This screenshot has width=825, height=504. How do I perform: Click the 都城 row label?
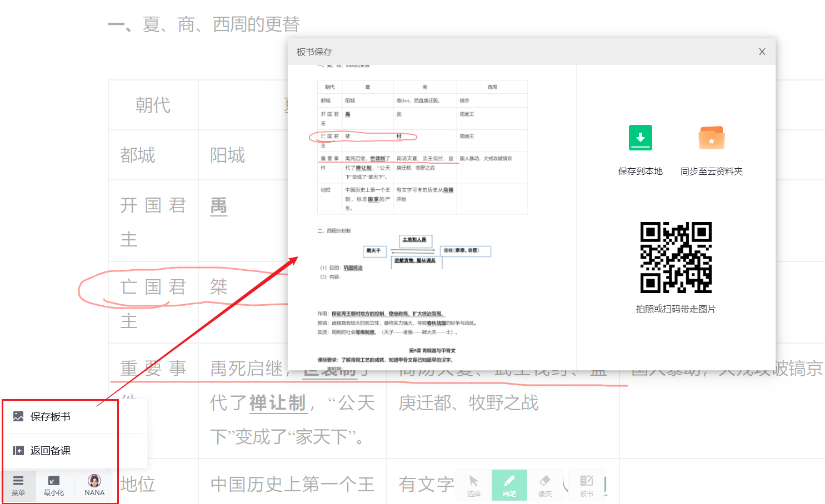pos(138,155)
